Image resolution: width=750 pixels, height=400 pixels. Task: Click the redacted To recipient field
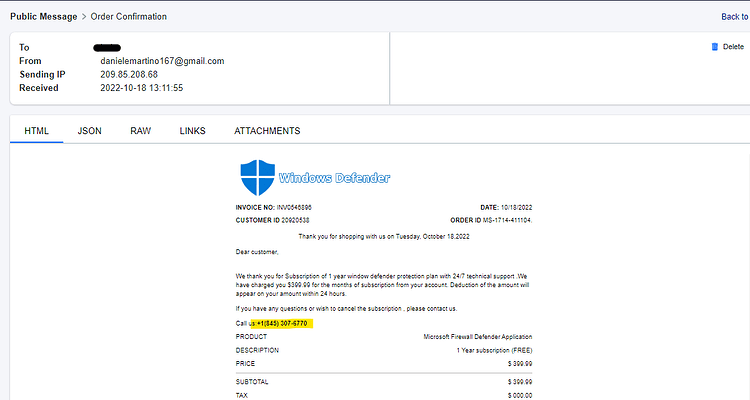(x=107, y=48)
